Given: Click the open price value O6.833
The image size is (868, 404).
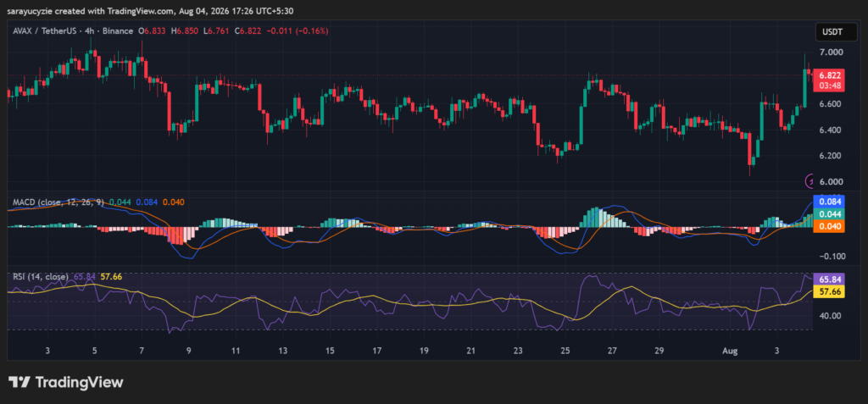Looking at the screenshot, I should [153, 31].
